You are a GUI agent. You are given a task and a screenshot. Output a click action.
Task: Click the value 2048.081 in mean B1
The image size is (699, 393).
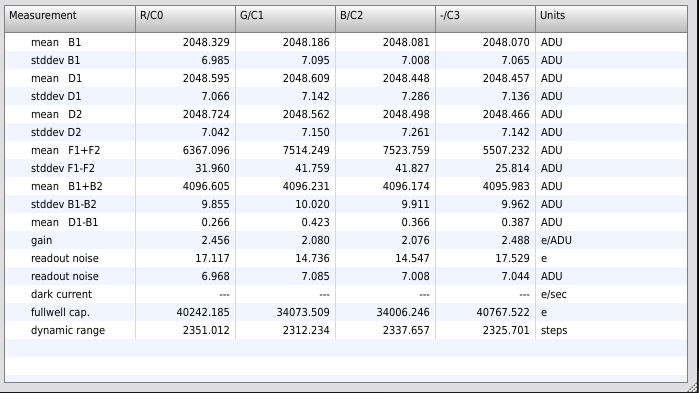coord(406,42)
